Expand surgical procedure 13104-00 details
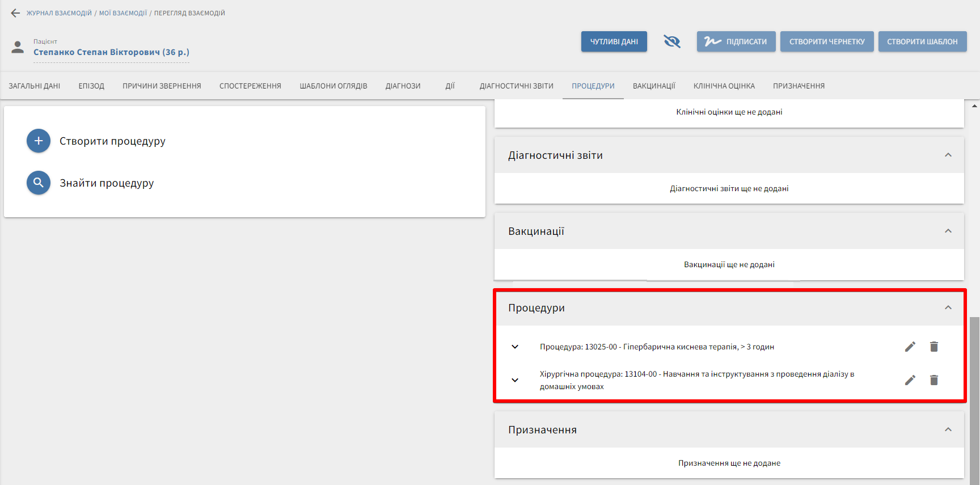This screenshot has width=980, height=485. click(515, 380)
